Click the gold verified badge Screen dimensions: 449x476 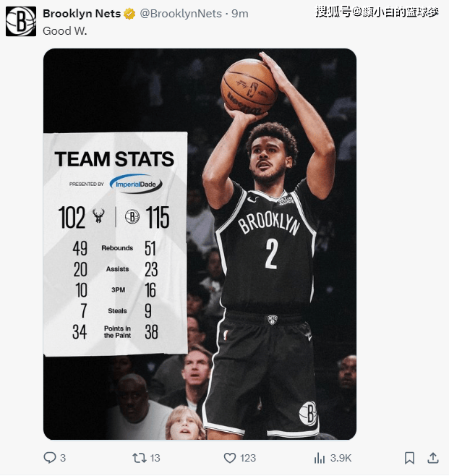129,14
